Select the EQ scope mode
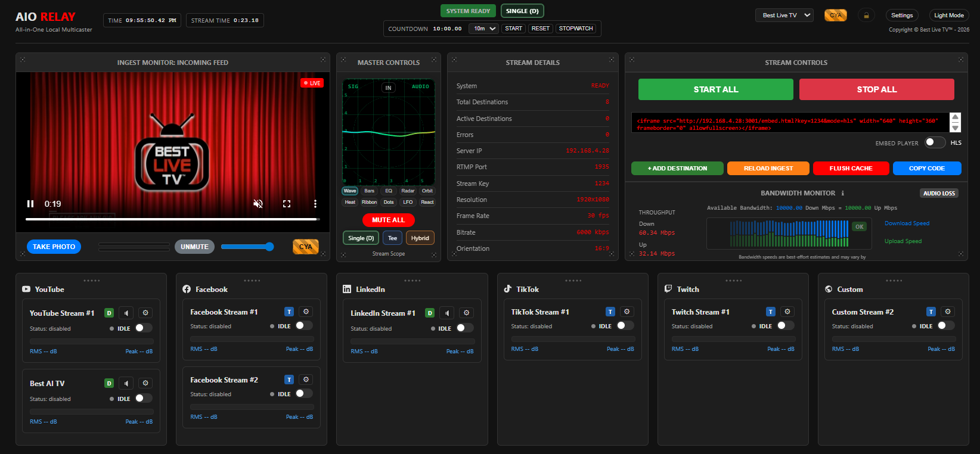This screenshot has width=980, height=454. [x=389, y=191]
